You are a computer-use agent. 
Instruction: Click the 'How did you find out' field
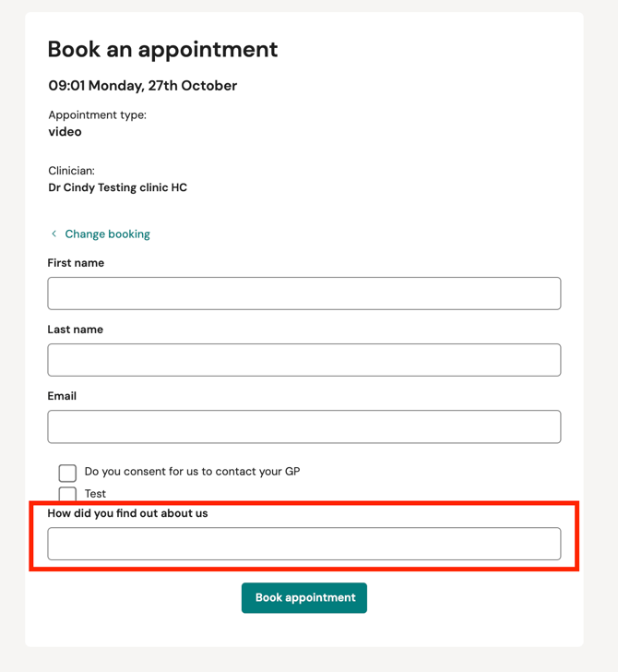point(304,544)
